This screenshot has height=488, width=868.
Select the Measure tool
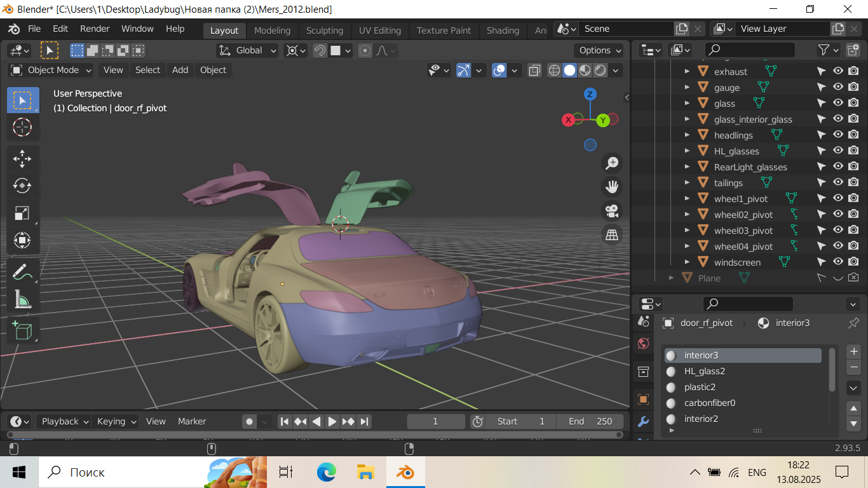click(22, 299)
